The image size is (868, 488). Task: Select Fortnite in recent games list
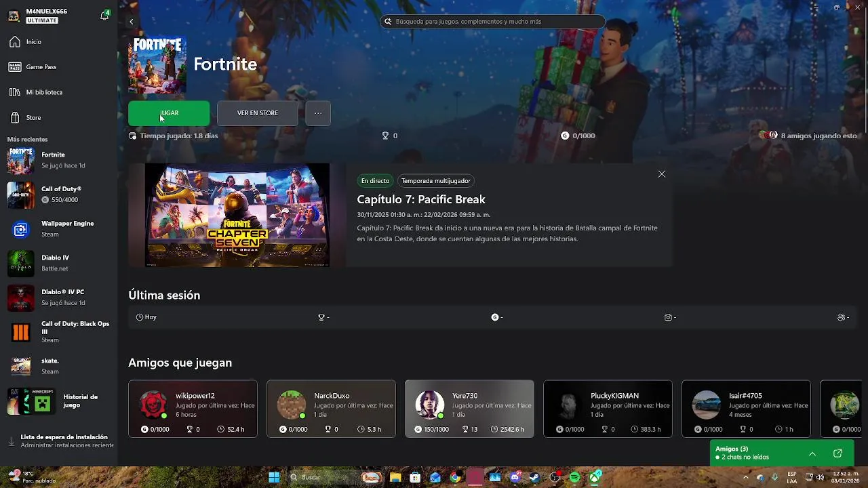[58, 161]
